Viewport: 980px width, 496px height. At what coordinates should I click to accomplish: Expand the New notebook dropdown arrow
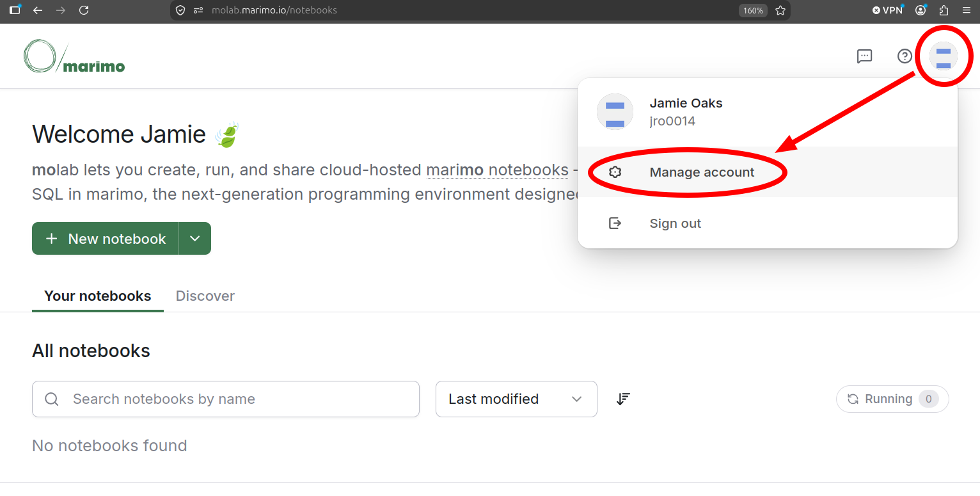pyautogui.click(x=195, y=239)
